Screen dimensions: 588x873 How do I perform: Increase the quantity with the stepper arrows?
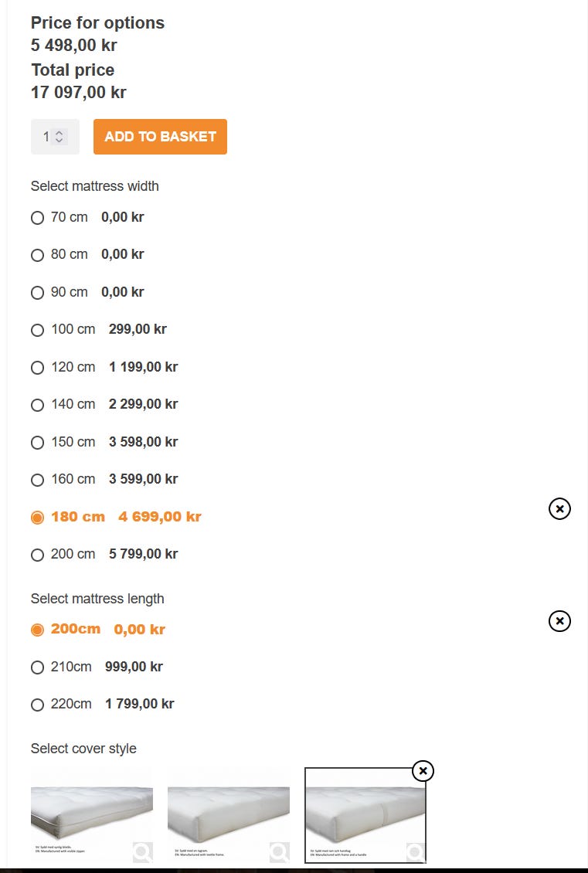click(x=59, y=133)
